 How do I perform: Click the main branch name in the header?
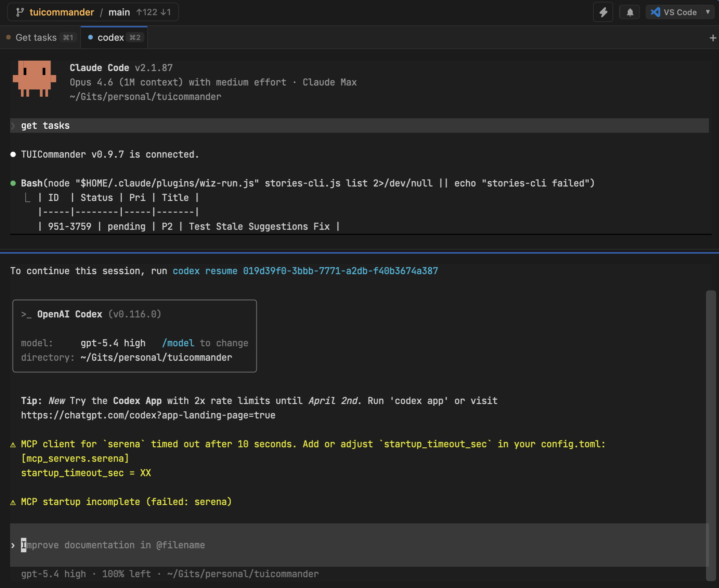[x=119, y=12]
